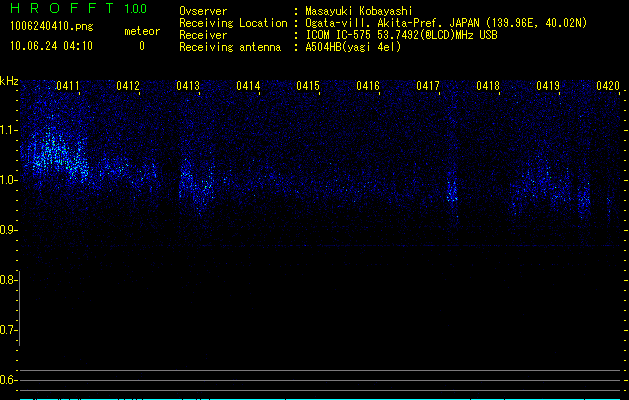
Task: Click the kHz axis unit label
Action: click(9, 81)
